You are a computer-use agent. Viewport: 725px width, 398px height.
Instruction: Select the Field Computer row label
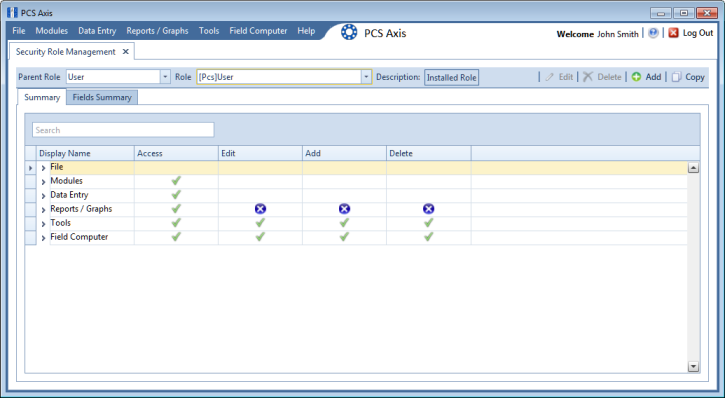(x=79, y=237)
